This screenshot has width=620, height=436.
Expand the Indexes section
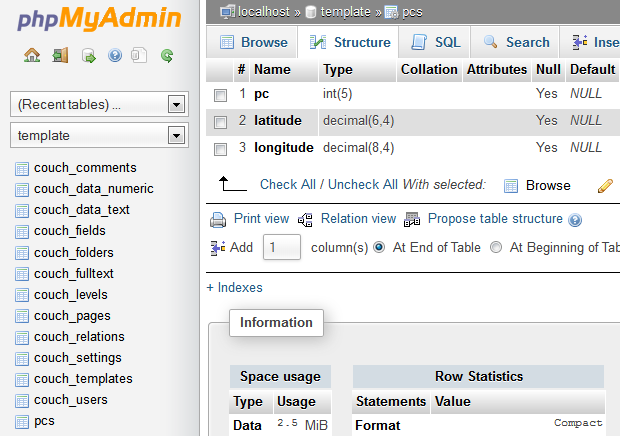tap(234, 287)
